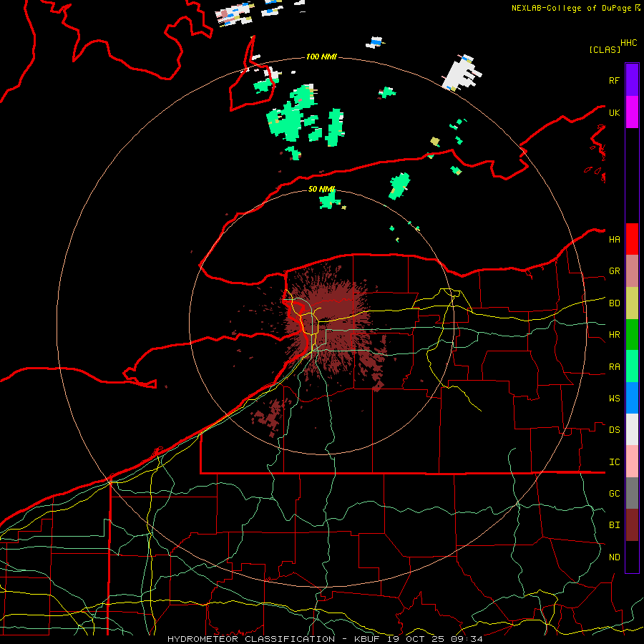Click the BI legend label

(614, 525)
